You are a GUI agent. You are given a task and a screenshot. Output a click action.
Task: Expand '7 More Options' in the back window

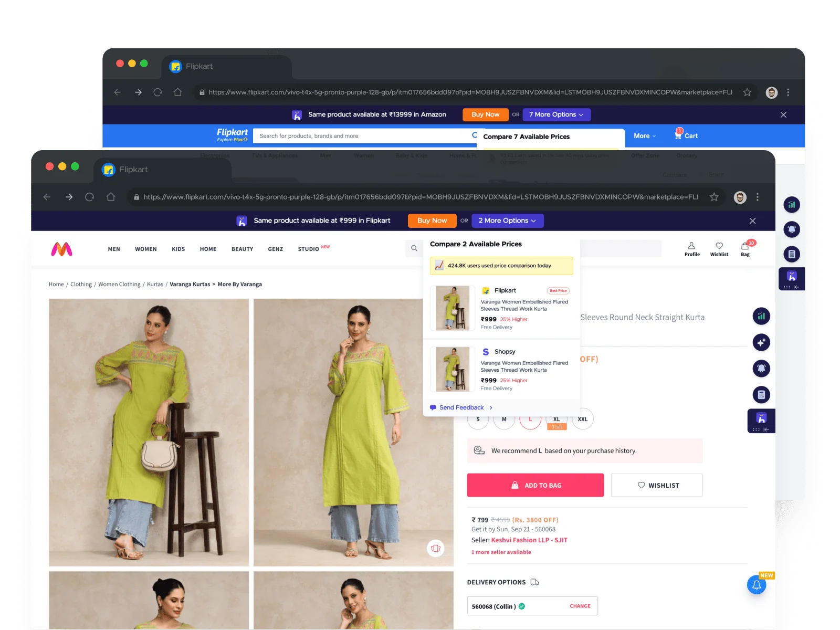556,114
